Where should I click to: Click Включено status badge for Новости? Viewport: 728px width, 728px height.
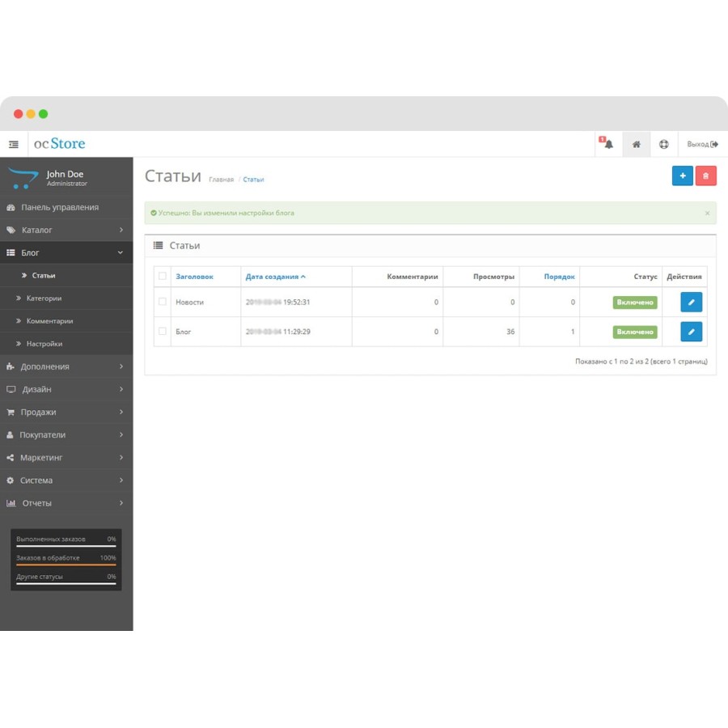[635, 303]
